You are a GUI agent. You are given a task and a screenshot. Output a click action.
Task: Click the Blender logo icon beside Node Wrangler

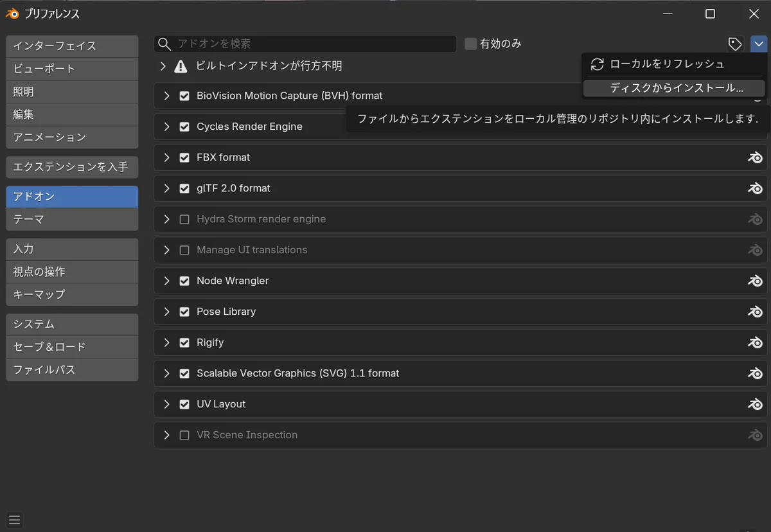pos(756,281)
